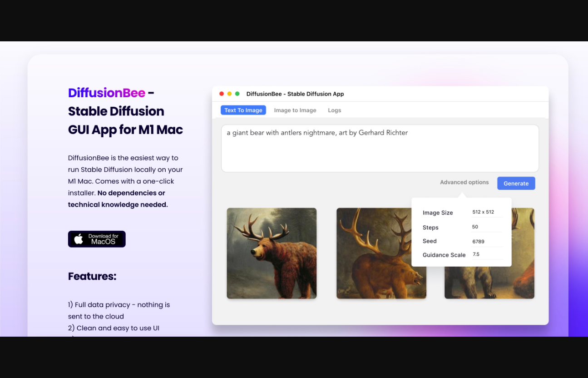588x378 pixels.
Task: Click the purple DiffusionBee heading text
Action: coord(107,93)
